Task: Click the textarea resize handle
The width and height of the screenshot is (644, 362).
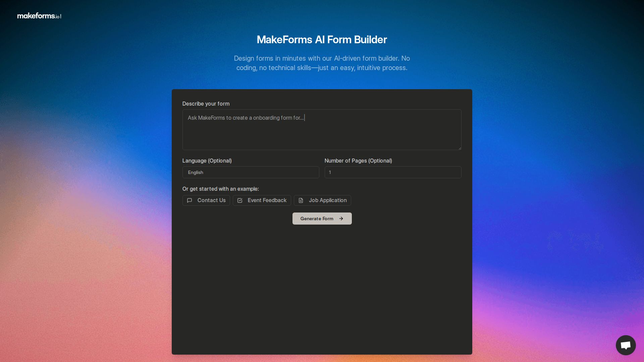Action: tap(460, 148)
